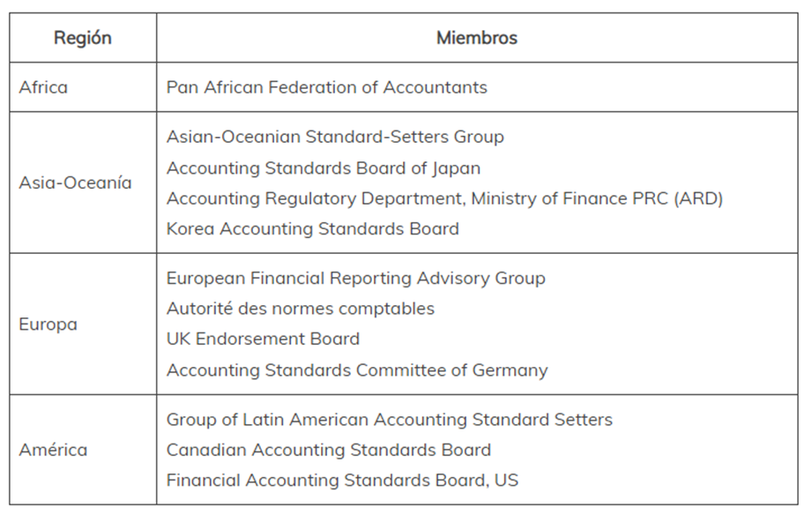Screen dimensions: 812x522
Task: Select the Africa region cell
Action: 83,87
